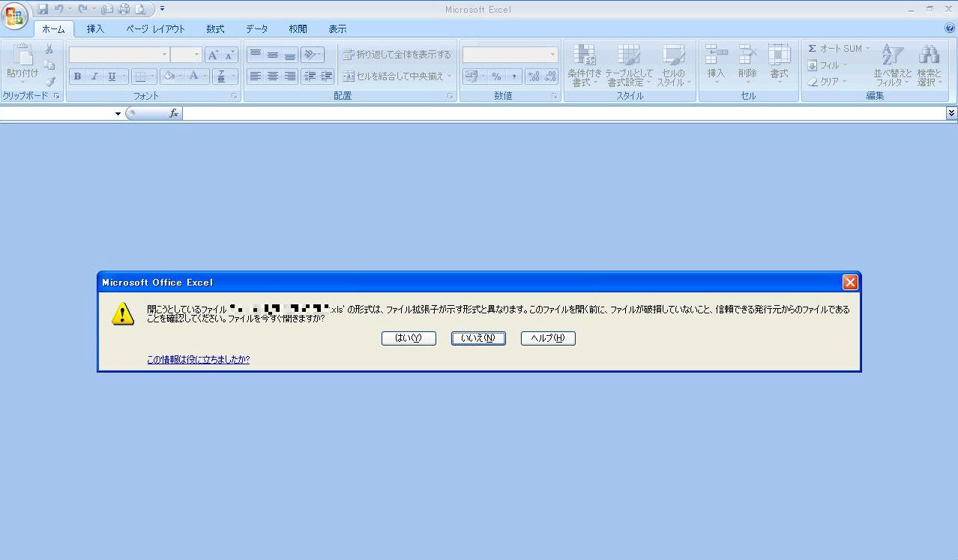Screen dimensions: 958x560
Task: Open 並べ替えとフィルタ sort menu
Action: point(892,65)
